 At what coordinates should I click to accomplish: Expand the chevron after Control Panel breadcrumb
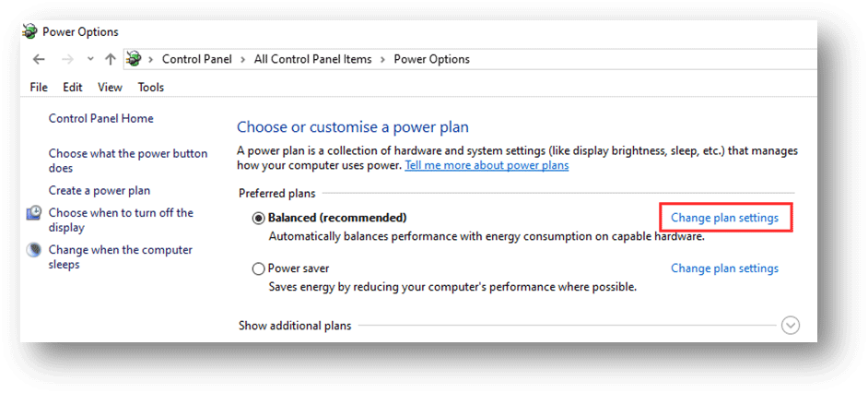pos(244,59)
